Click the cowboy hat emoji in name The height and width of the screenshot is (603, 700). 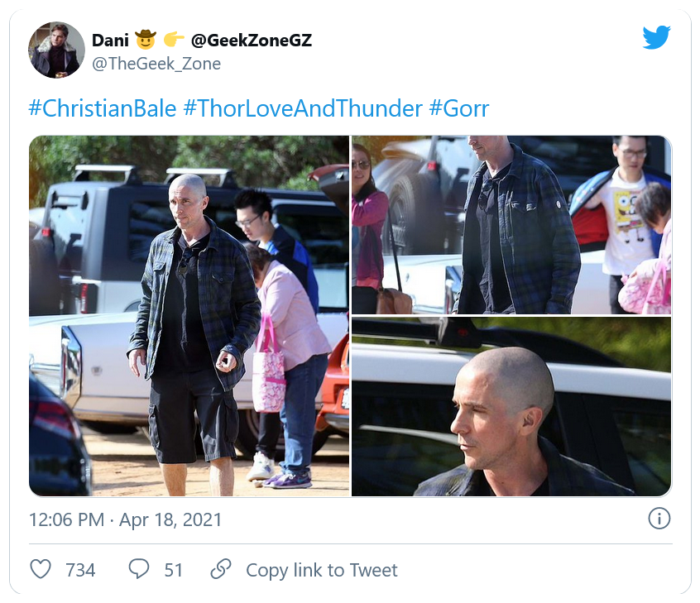coord(146,39)
